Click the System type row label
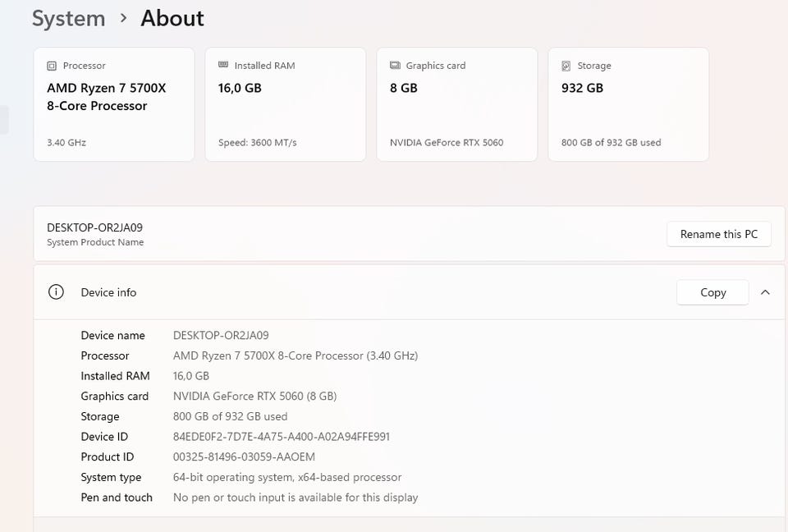The image size is (788, 532). click(x=111, y=477)
